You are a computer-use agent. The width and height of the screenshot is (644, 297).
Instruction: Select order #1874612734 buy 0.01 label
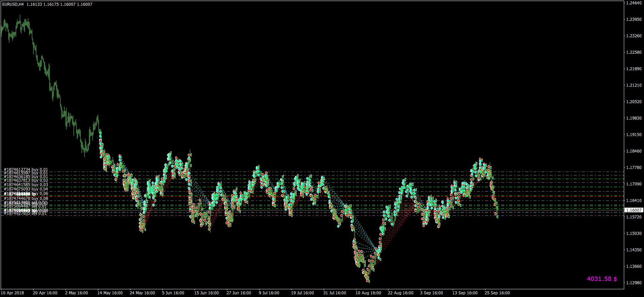[x=26, y=170]
